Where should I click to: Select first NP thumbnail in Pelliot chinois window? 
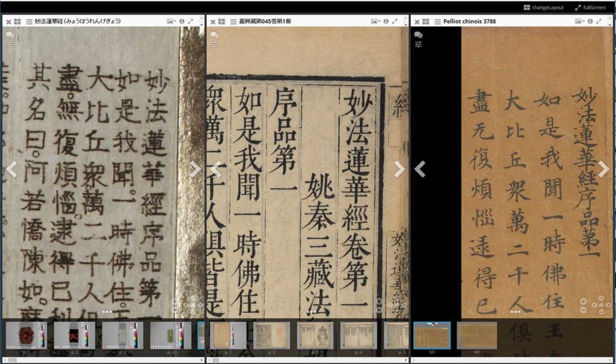click(432, 336)
